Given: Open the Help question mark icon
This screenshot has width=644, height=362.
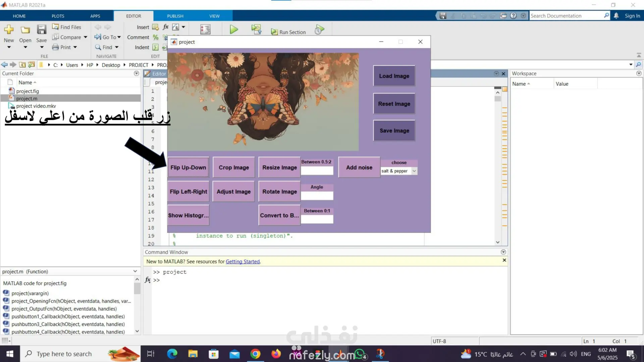Looking at the screenshot, I should pyautogui.click(x=514, y=16).
